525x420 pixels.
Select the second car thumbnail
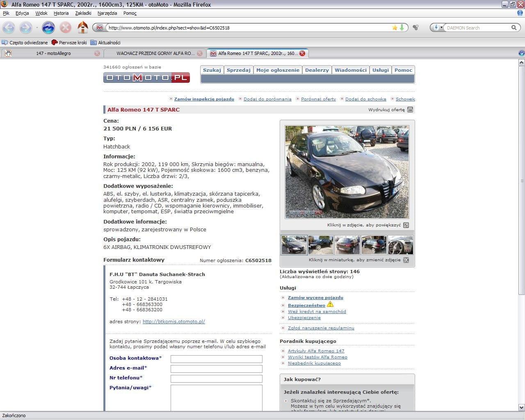point(321,245)
